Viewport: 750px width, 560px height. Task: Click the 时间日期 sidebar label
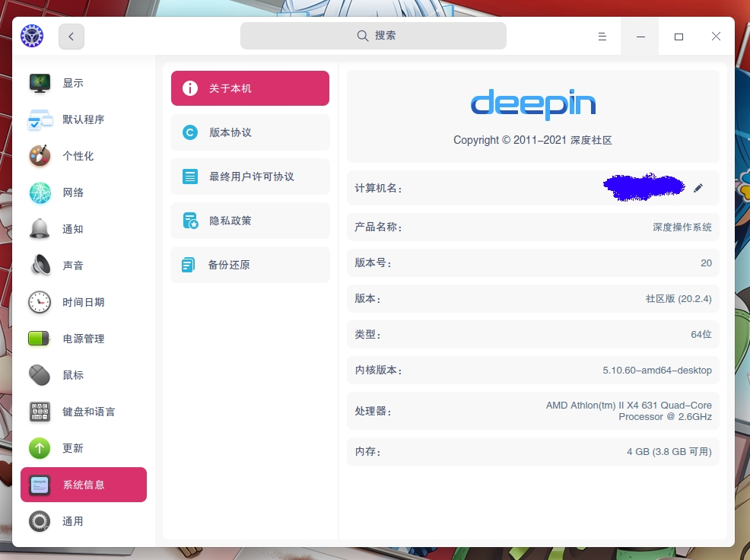coord(84,302)
